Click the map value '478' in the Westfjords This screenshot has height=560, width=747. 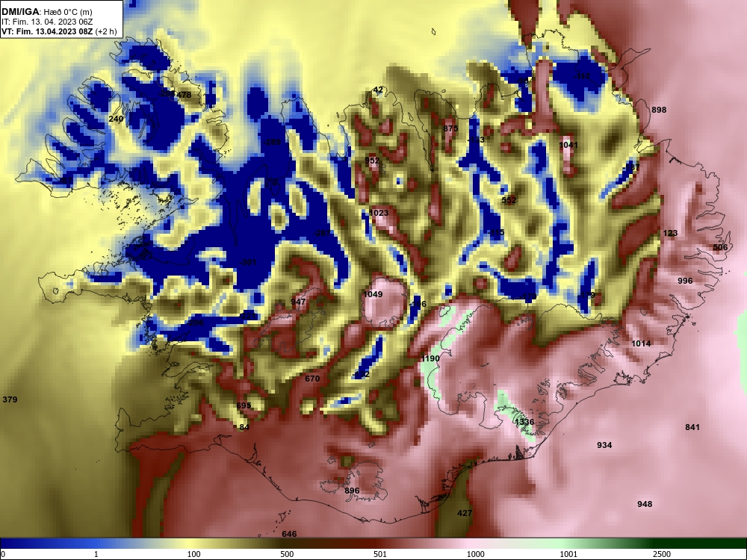tap(184, 95)
